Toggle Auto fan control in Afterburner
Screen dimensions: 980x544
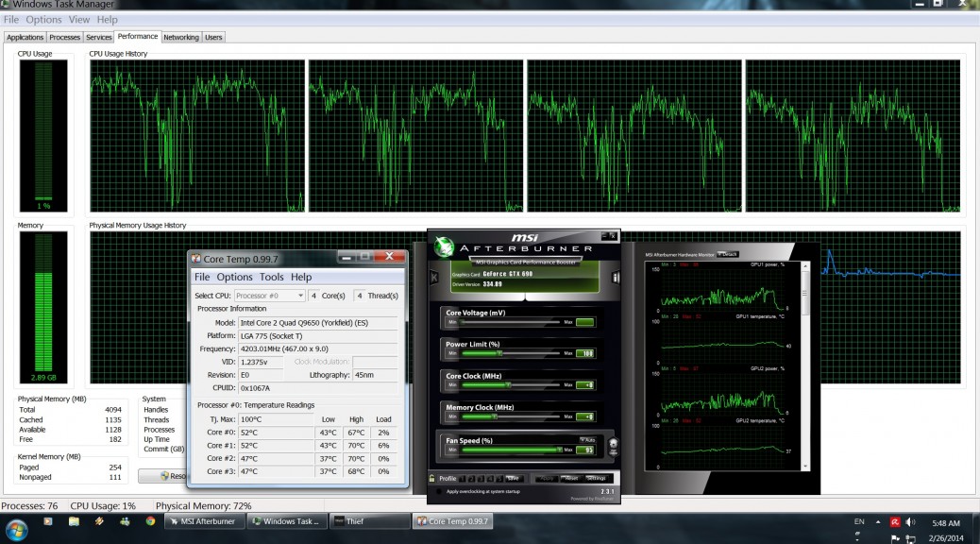[589, 439]
